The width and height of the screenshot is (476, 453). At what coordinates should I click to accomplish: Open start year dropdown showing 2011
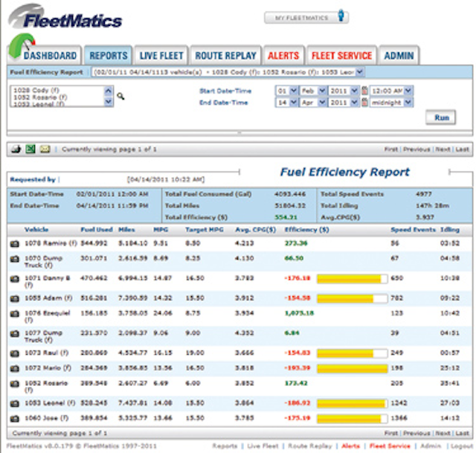tap(344, 91)
